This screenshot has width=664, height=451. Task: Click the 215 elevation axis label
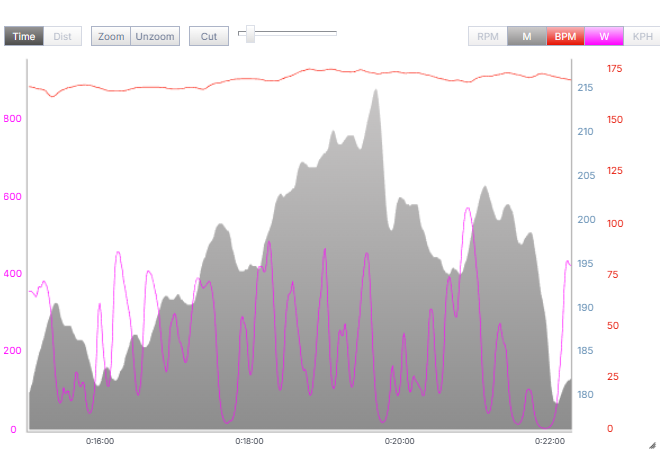(x=585, y=88)
